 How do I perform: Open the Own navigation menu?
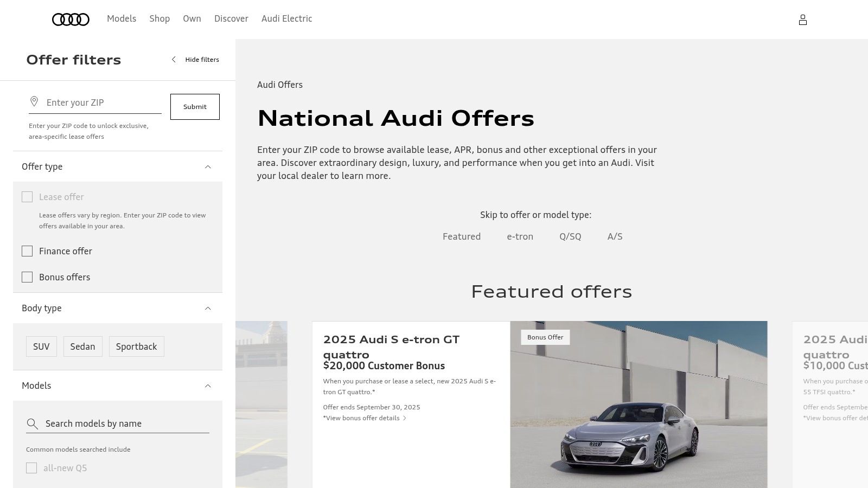(192, 18)
